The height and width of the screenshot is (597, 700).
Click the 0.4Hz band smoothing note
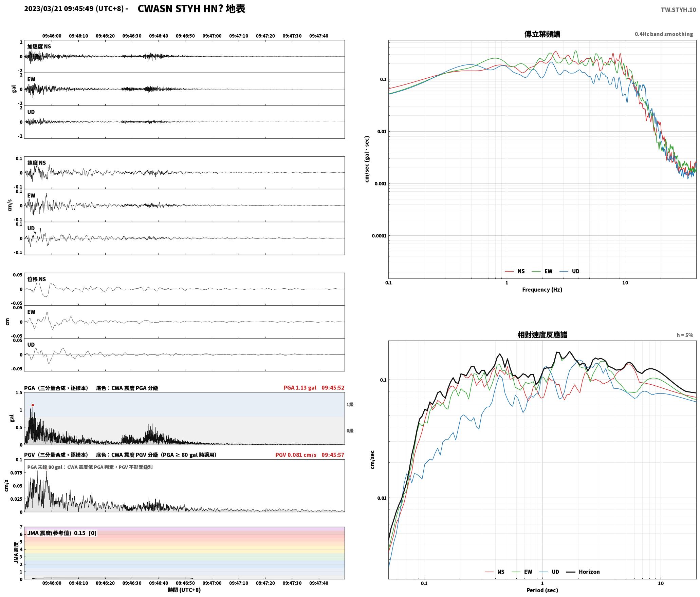(x=664, y=34)
